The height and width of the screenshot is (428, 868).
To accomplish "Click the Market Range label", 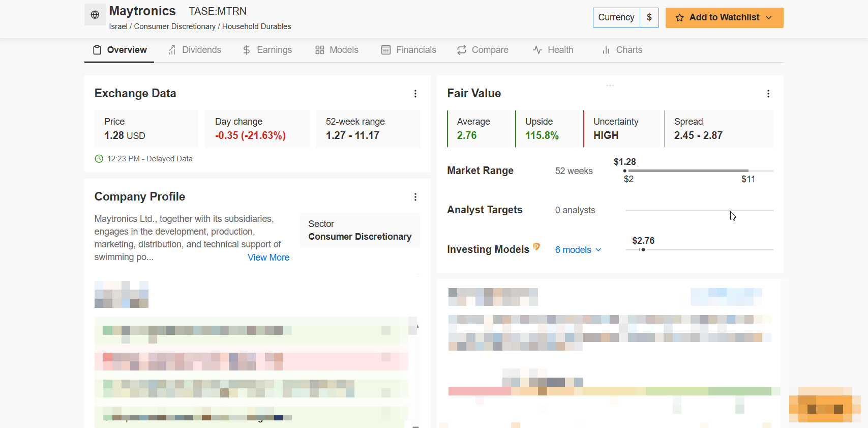I will 481,170.
